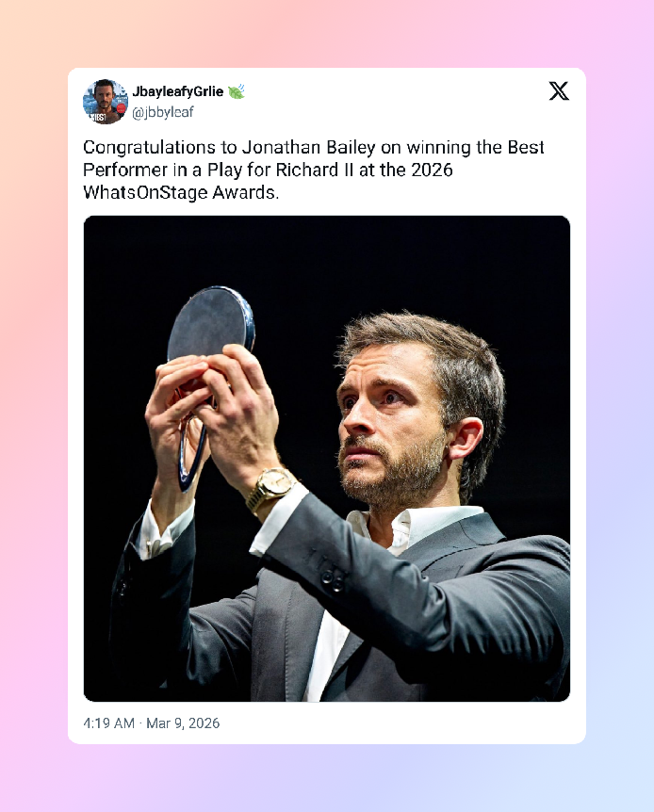
Task: Click the X logo on the tweet card
Action: tap(559, 90)
